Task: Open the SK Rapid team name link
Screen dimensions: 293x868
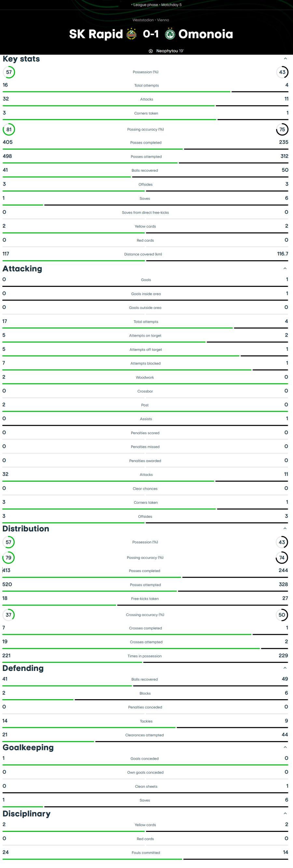Action: (96, 34)
